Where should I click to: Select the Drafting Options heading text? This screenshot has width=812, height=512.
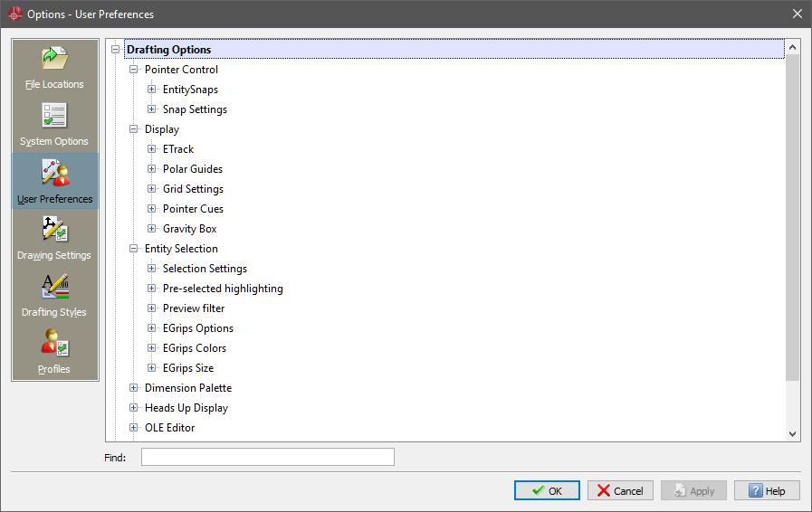point(168,50)
